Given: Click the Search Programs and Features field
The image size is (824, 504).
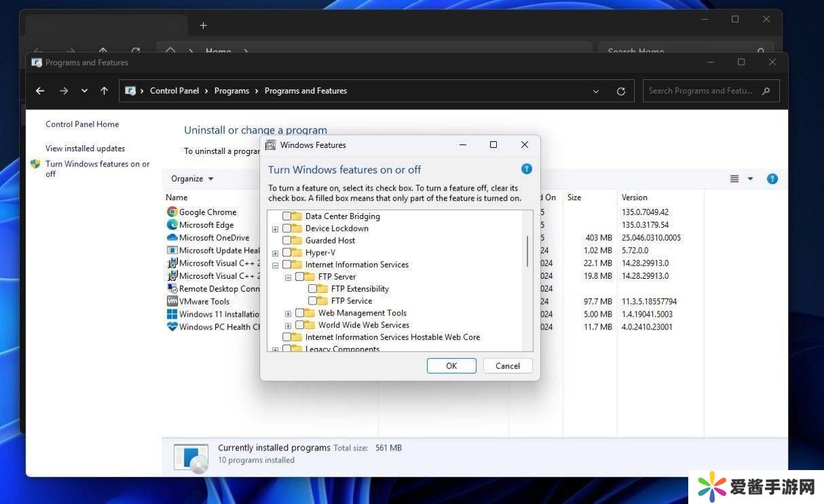Looking at the screenshot, I should pos(700,91).
